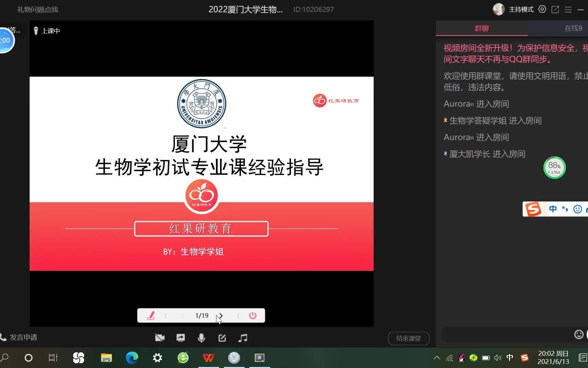
Task: Click the green-yellow tray icon
Action: (473, 358)
